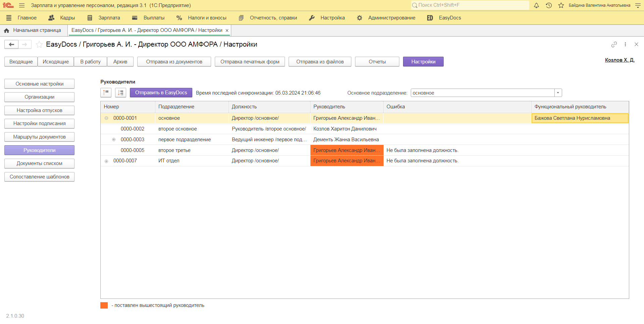Click the sections menu icon beside Главное
644x324 pixels.
pyautogui.click(x=9, y=18)
